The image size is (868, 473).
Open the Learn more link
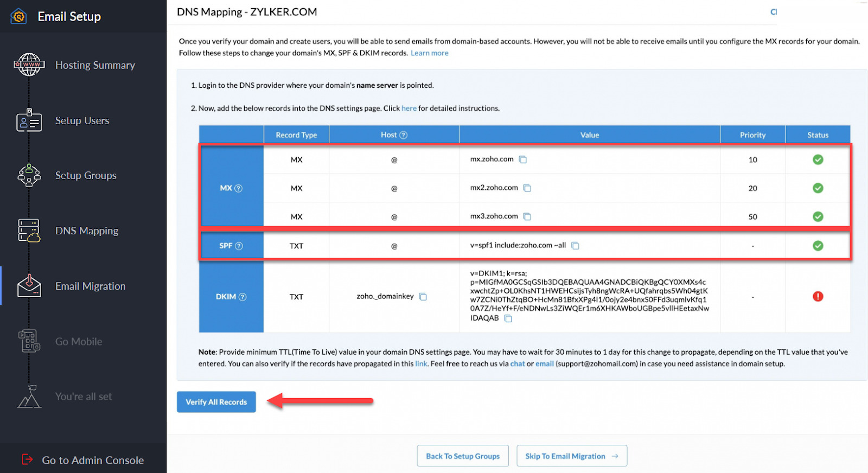coord(429,53)
